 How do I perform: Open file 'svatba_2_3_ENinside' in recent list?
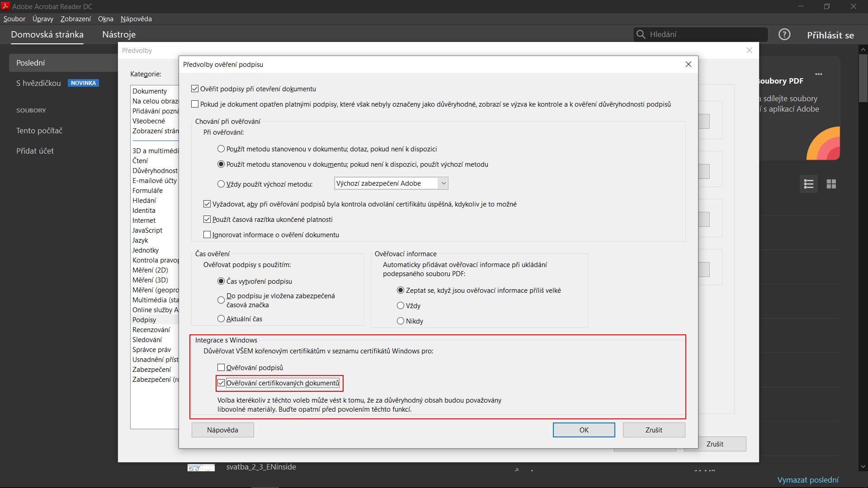click(x=261, y=467)
